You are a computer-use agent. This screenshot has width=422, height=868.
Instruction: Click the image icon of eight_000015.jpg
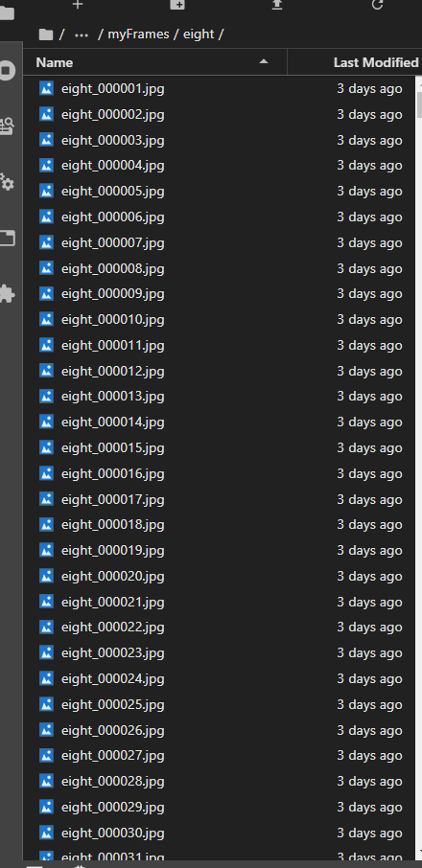pyautogui.click(x=47, y=447)
